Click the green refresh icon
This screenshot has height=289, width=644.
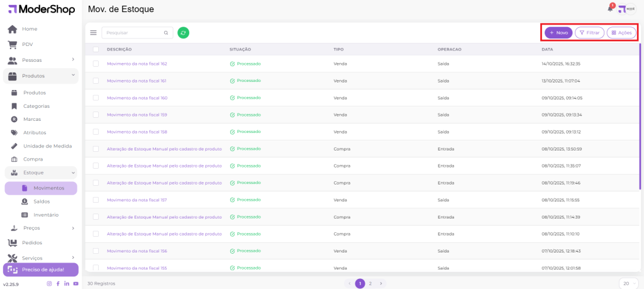pos(183,33)
